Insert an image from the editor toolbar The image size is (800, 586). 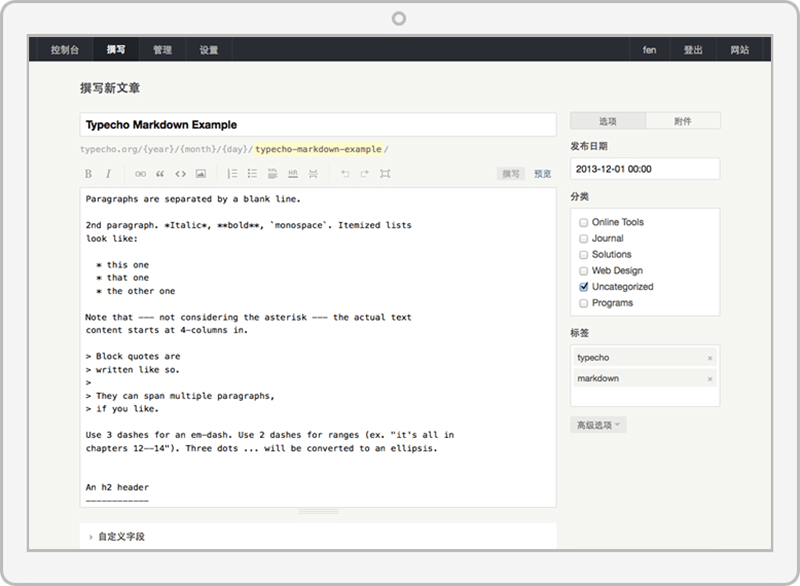point(201,174)
